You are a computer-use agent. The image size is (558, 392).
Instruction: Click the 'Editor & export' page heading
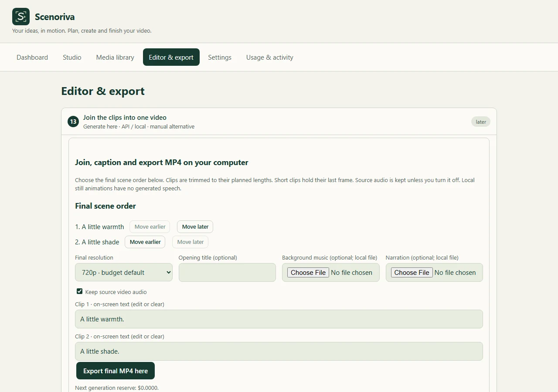pyautogui.click(x=103, y=91)
